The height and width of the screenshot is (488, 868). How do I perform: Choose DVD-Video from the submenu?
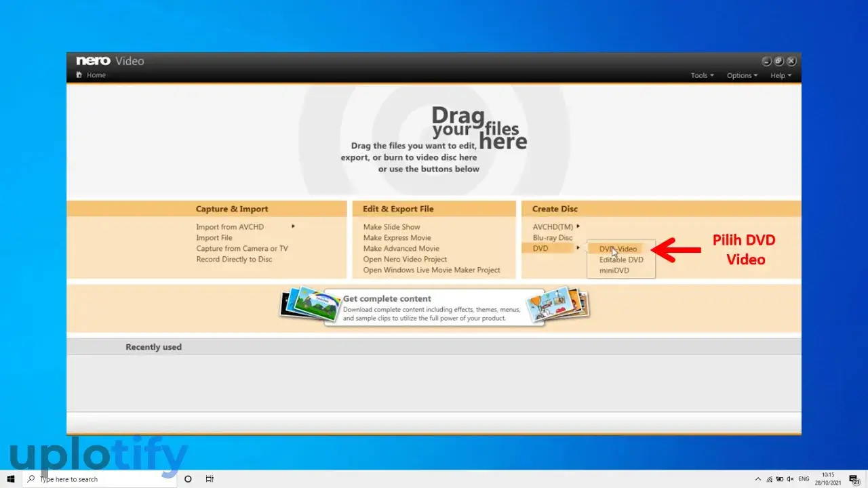[618, 249]
